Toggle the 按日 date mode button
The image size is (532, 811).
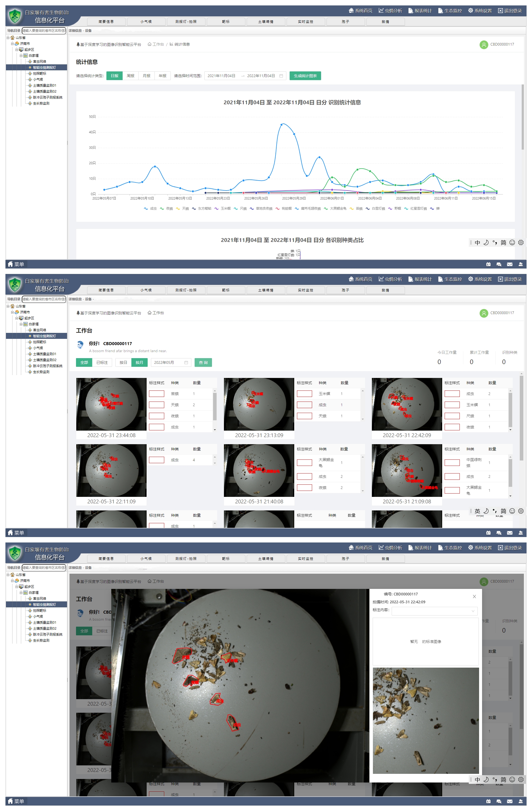tap(123, 362)
